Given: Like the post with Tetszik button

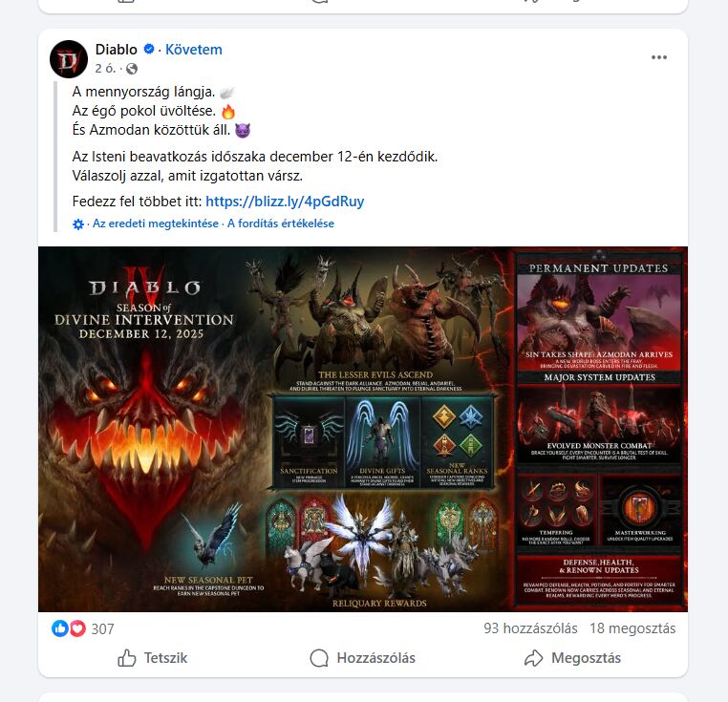Looking at the screenshot, I should coord(152,658).
